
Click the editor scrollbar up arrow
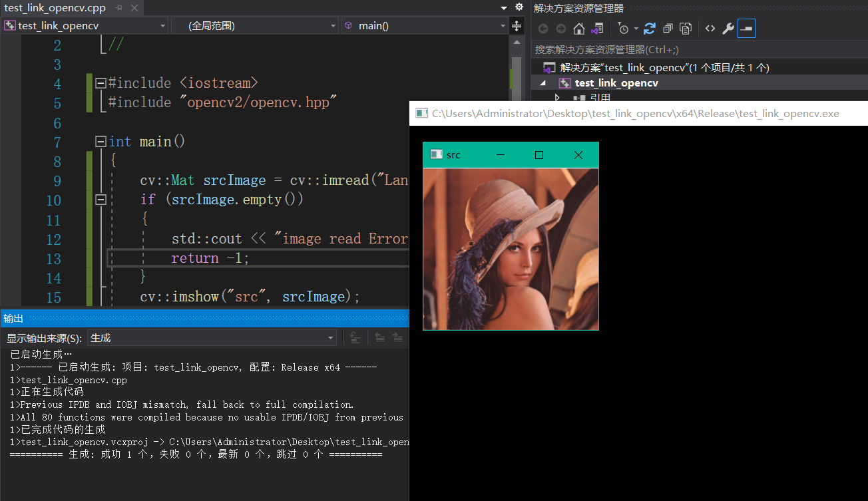[516, 42]
